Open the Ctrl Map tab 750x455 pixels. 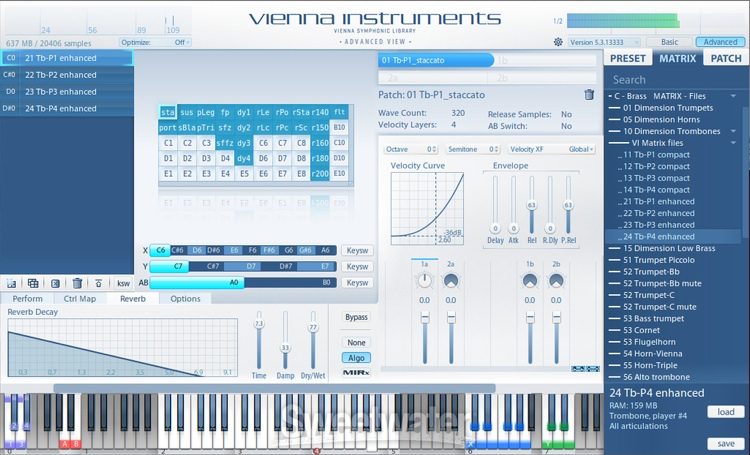[80, 299]
